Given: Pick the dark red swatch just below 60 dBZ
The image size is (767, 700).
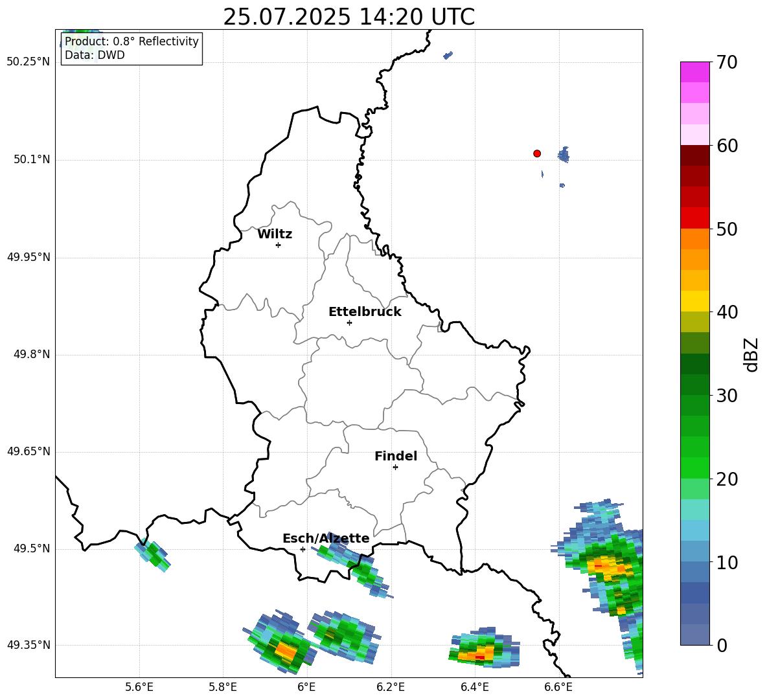Looking at the screenshot, I should coord(694,155).
